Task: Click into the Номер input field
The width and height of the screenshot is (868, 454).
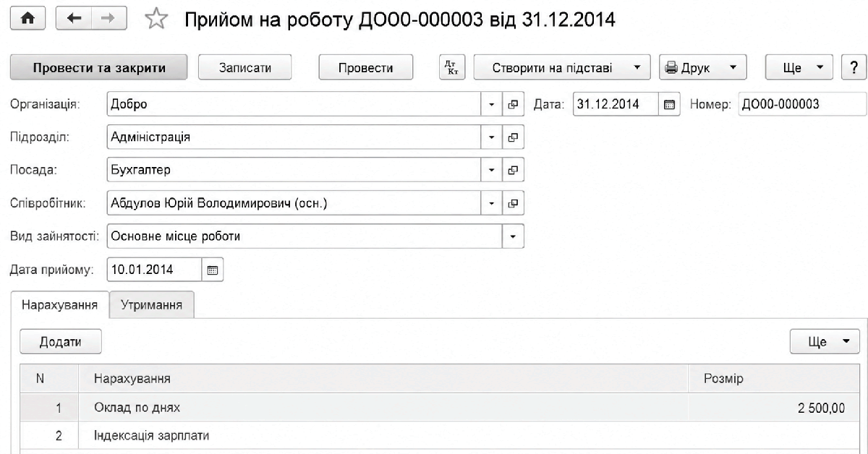Action: pos(801,104)
